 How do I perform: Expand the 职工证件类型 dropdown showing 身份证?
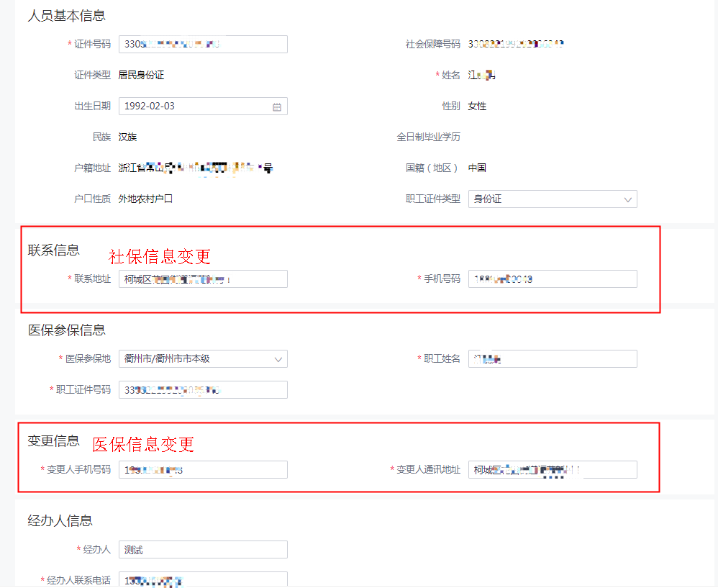553,199
